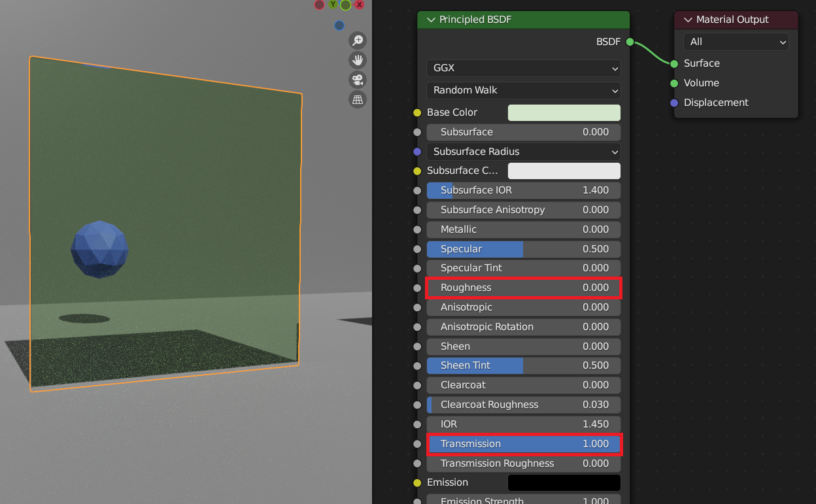Click the Roughness value field

(x=524, y=288)
